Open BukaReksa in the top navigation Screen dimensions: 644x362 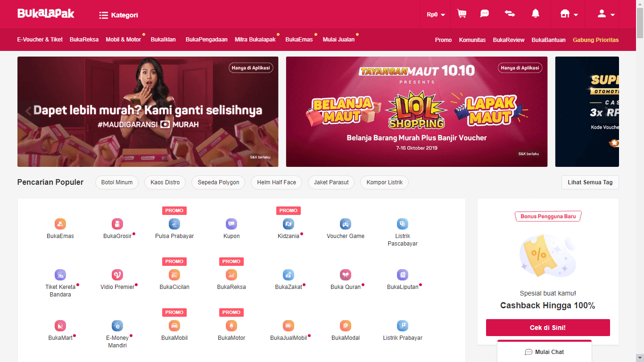coord(84,40)
